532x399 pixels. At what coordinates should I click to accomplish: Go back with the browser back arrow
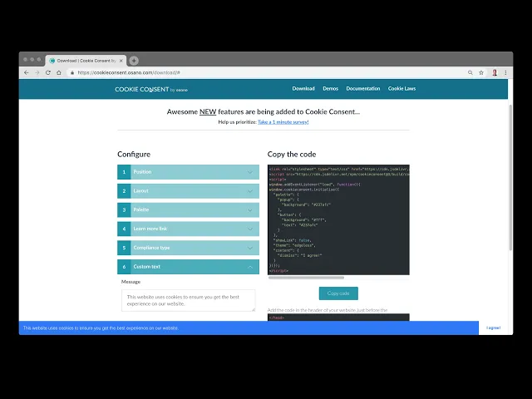[27, 72]
